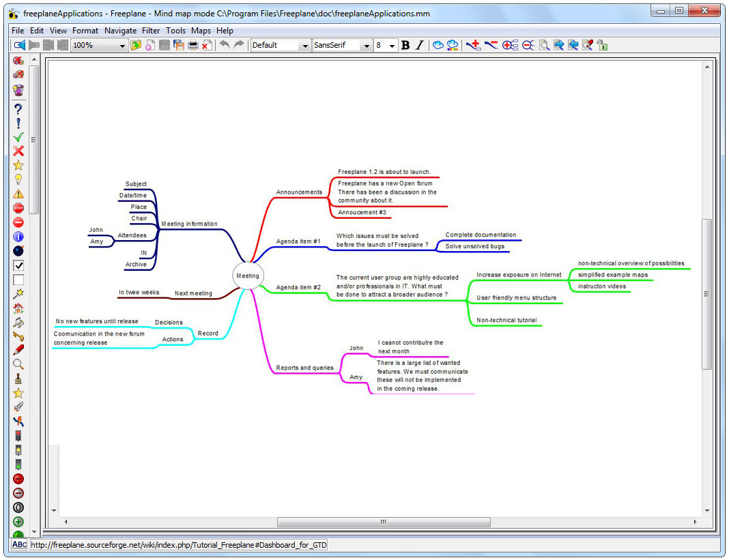This screenshot has width=729, height=560.
Task: Click the open map folder icon
Action: click(x=136, y=45)
